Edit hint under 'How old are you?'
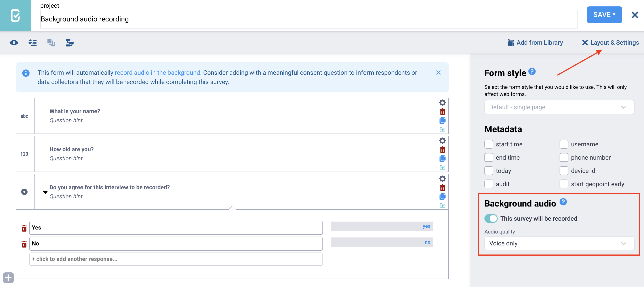The width and height of the screenshot is (644, 287). coord(66,158)
